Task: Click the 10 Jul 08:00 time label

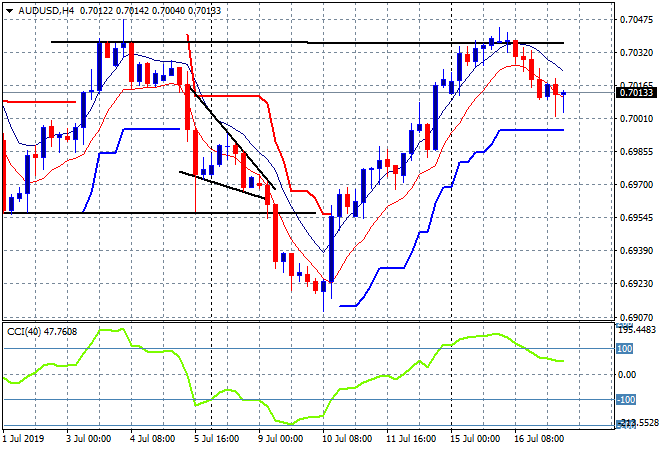Action: 347,439
